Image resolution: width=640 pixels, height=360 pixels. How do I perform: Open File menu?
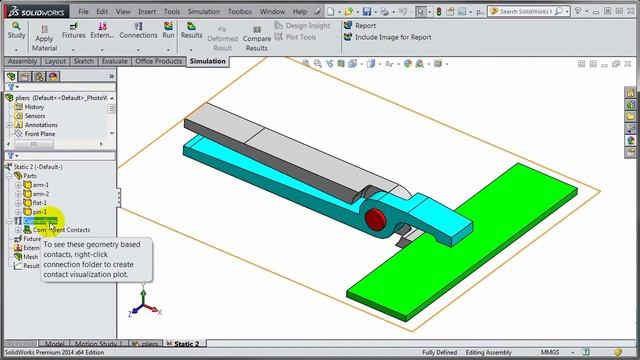83,11
